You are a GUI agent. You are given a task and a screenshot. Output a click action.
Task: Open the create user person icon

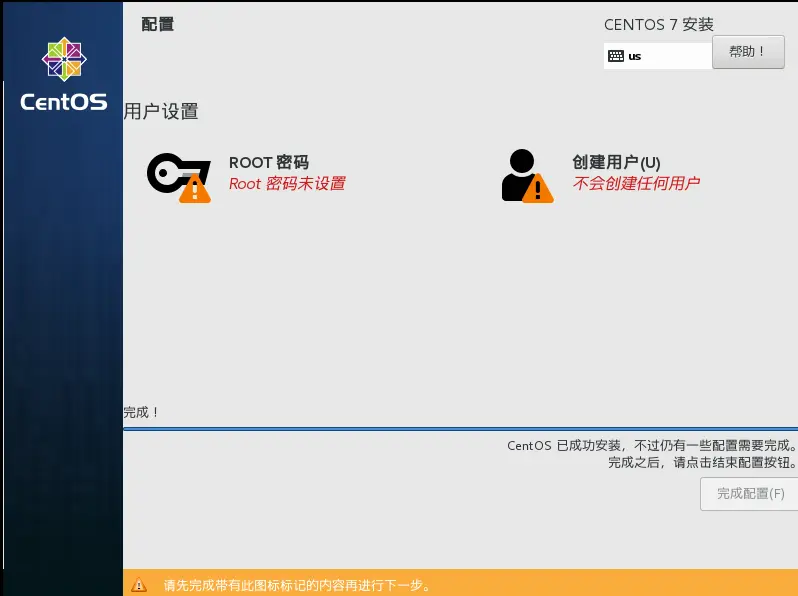527,176
